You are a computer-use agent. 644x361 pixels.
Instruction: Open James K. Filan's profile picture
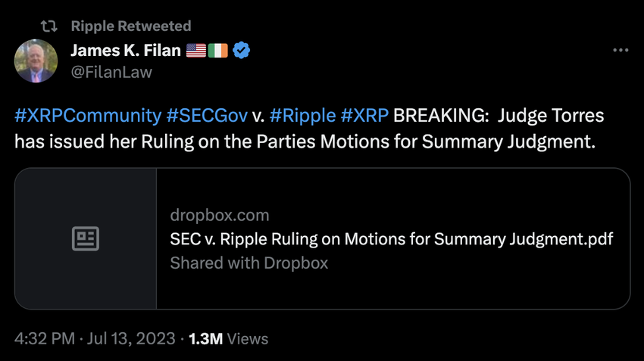[36, 61]
